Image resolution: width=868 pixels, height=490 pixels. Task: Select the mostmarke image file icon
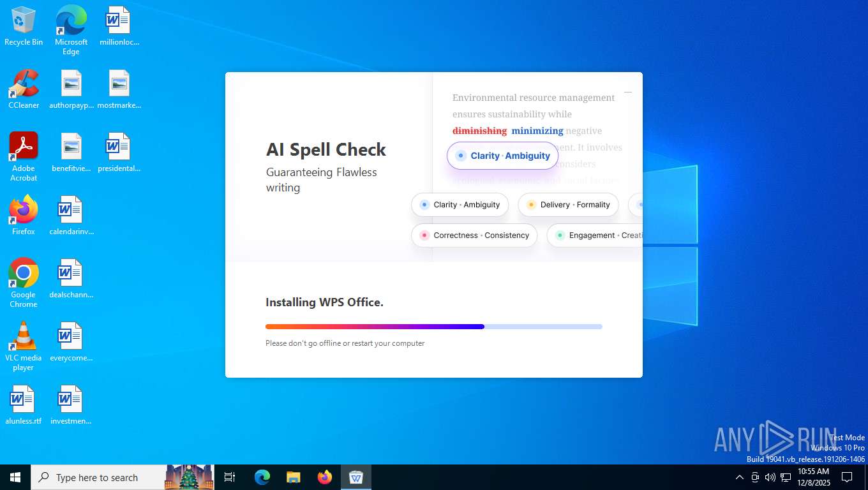click(x=119, y=89)
